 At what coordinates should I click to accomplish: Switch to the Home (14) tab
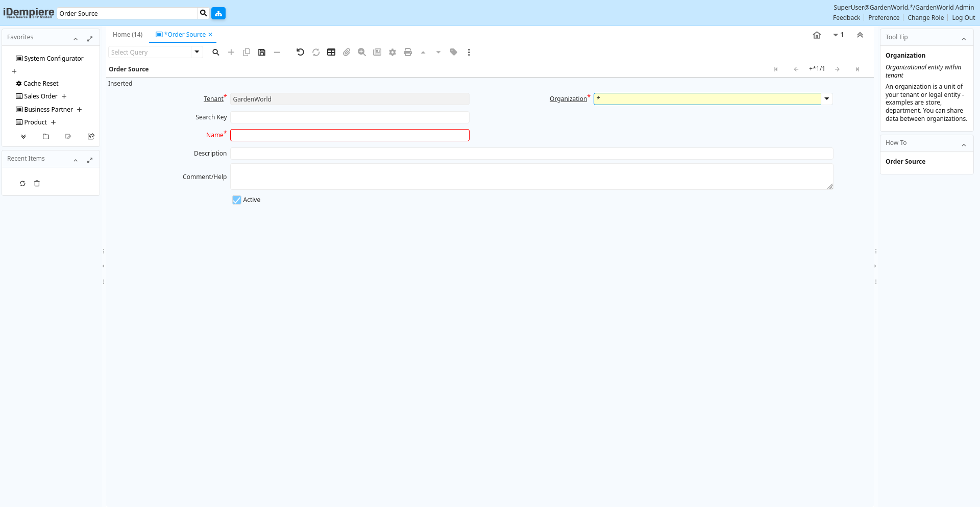point(128,35)
